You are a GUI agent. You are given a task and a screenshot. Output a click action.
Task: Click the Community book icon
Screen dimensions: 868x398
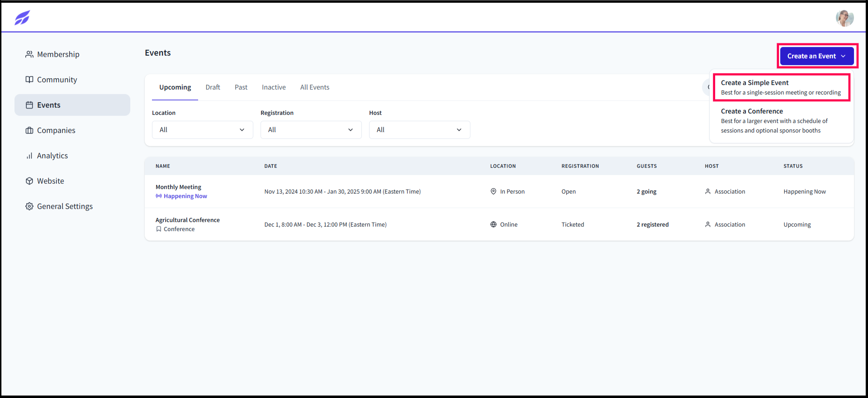pos(29,80)
